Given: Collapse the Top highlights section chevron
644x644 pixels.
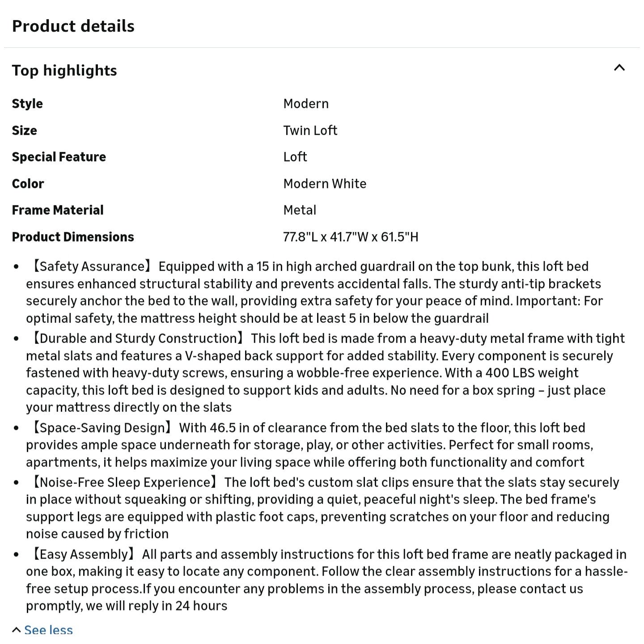Looking at the screenshot, I should (x=619, y=68).
